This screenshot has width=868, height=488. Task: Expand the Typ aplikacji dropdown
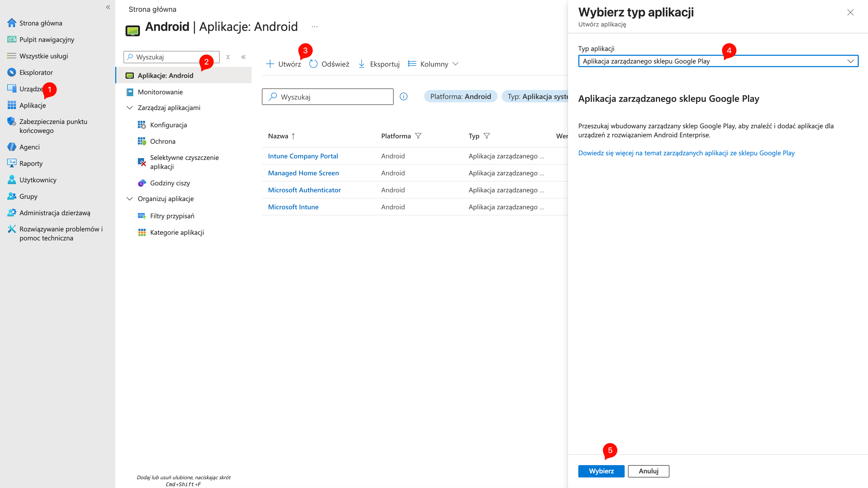(x=851, y=61)
